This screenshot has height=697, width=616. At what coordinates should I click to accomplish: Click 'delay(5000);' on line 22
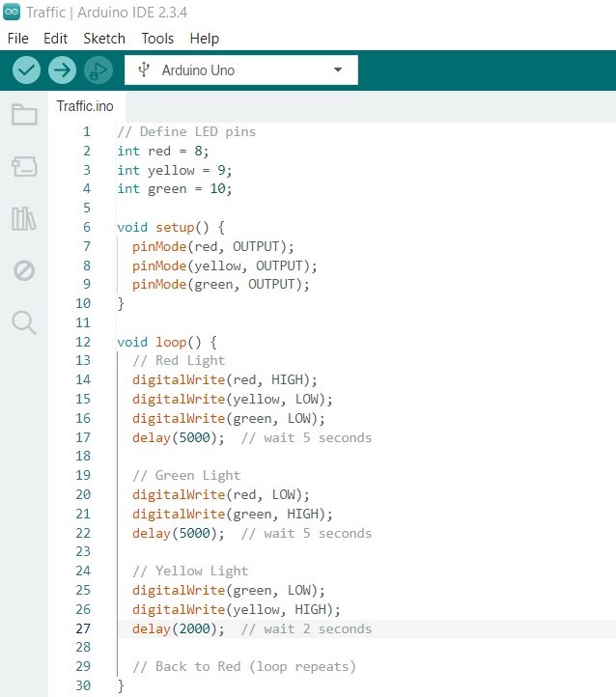click(x=179, y=533)
